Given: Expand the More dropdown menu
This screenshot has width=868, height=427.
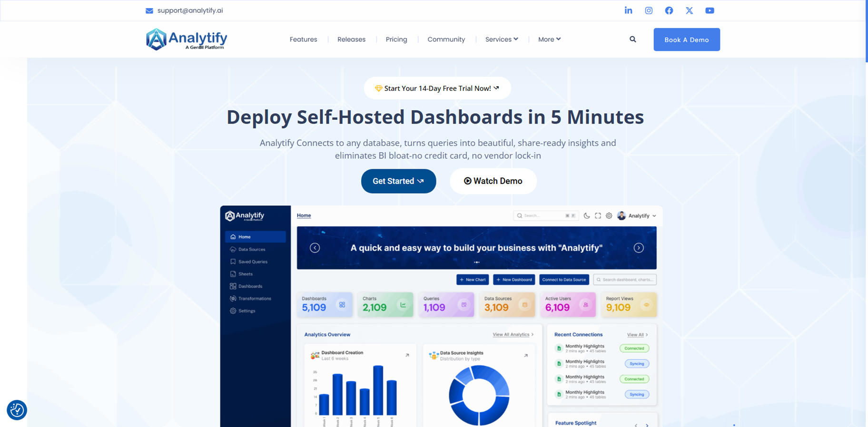Looking at the screenshot, I should coord(549,39).
